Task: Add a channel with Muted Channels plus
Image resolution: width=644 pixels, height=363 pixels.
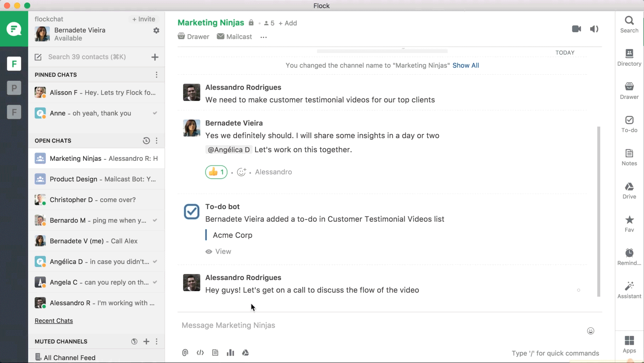Action: 146,341
